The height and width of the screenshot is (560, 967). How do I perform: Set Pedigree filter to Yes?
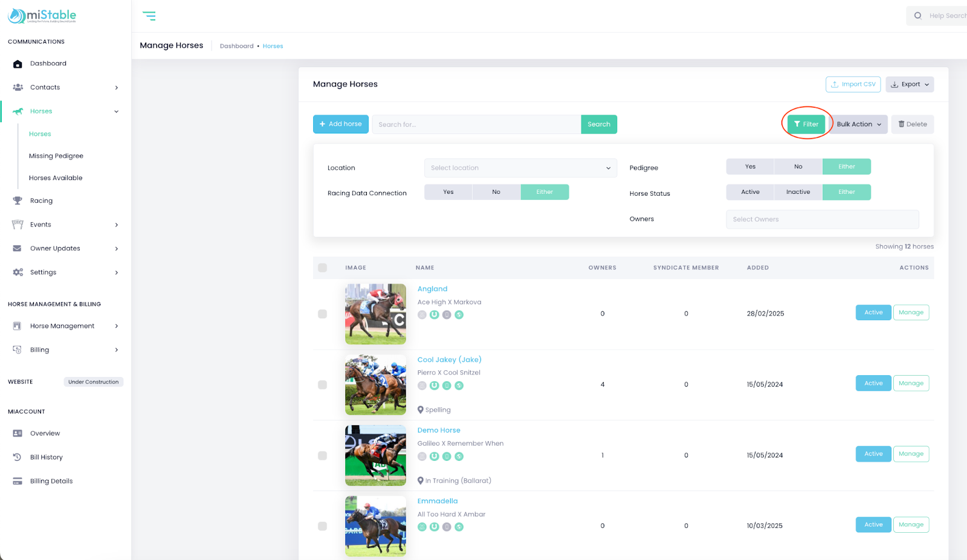750,167
